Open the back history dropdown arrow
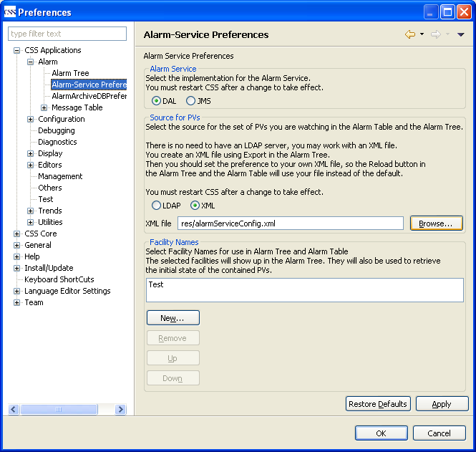Viewport: 476px width, 452px height. point(422,34)
